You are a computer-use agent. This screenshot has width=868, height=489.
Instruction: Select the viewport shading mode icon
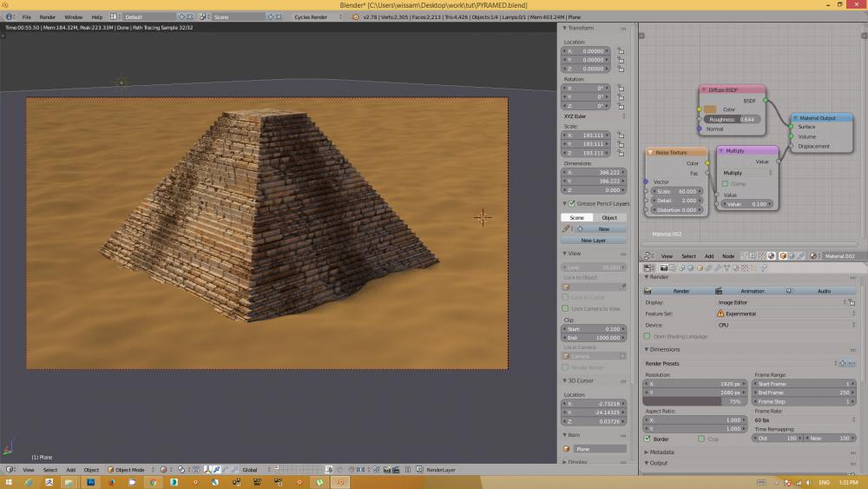[162, 470]
